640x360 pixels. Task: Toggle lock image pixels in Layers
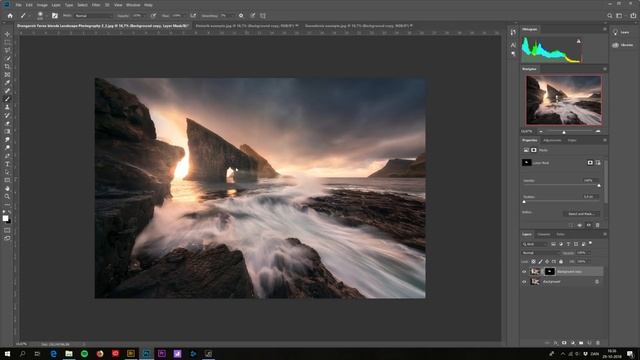coord(540,262)
